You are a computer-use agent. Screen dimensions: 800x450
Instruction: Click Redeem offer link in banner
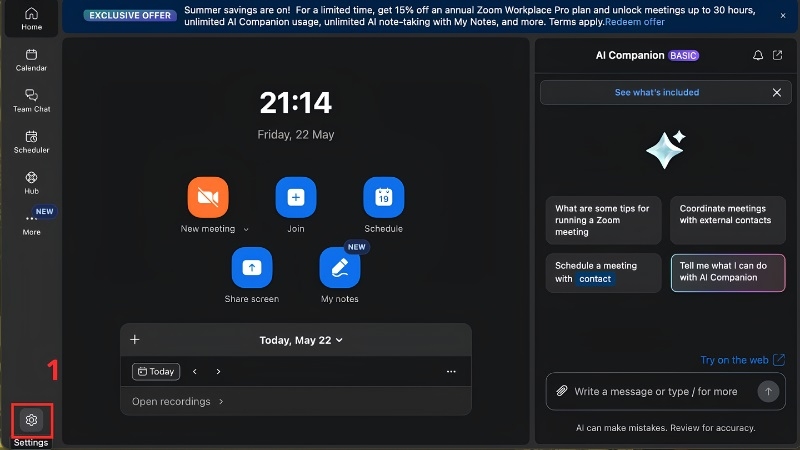click(x=635, y=22)
